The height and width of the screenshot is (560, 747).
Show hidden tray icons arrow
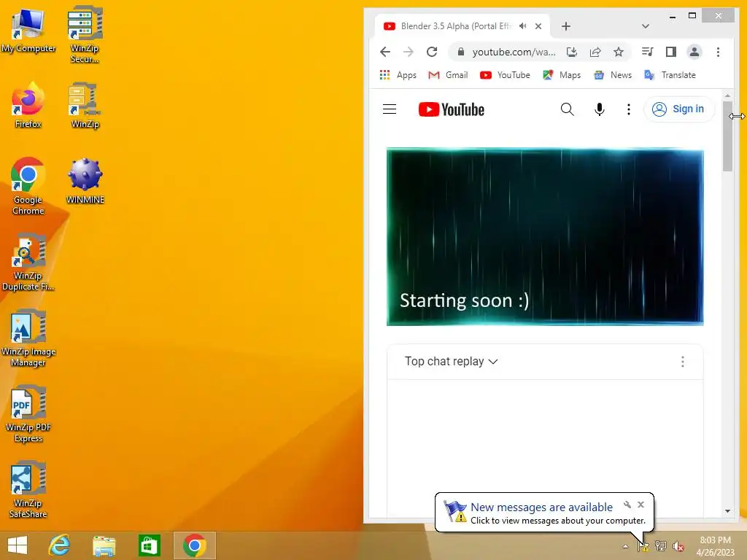pyautogui.click(x=625, y=546)
